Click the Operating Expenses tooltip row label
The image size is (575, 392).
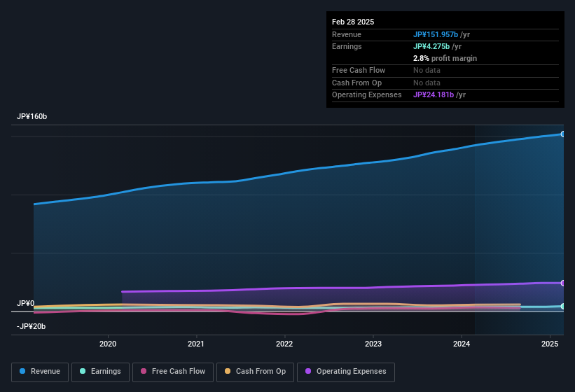click(366, 95)
